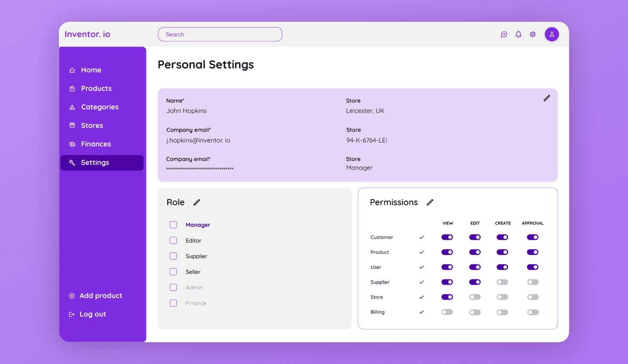Open the gear settings icon in header
Screen dimensions: 628x364
532,34
